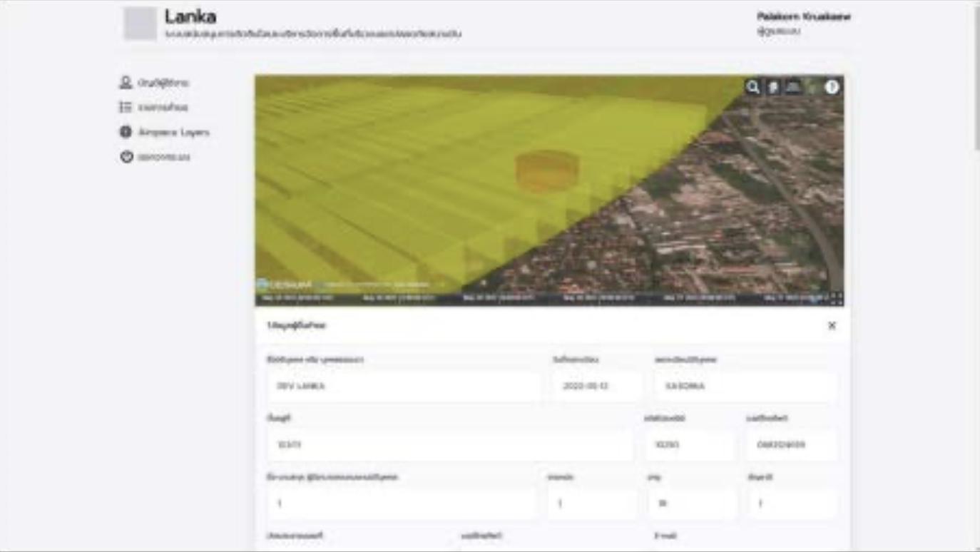Image resolution: width=980 pixels, height=552 pixels.
Task: Click the map search magnifier icon
Action: coord(752,87)
